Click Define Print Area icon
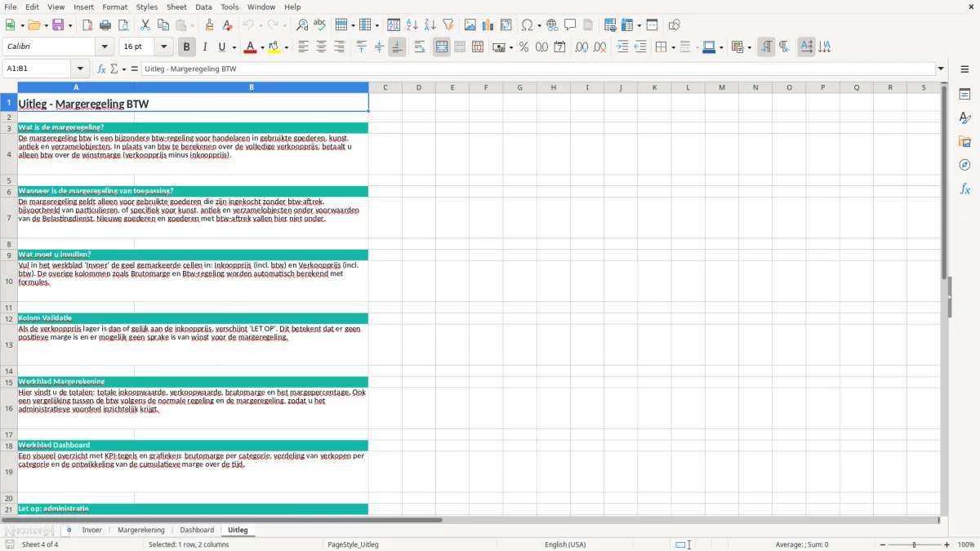 pos(610,25)
